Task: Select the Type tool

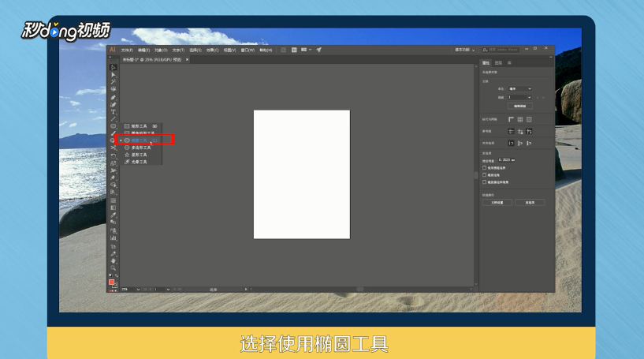Action: [114, 112]
